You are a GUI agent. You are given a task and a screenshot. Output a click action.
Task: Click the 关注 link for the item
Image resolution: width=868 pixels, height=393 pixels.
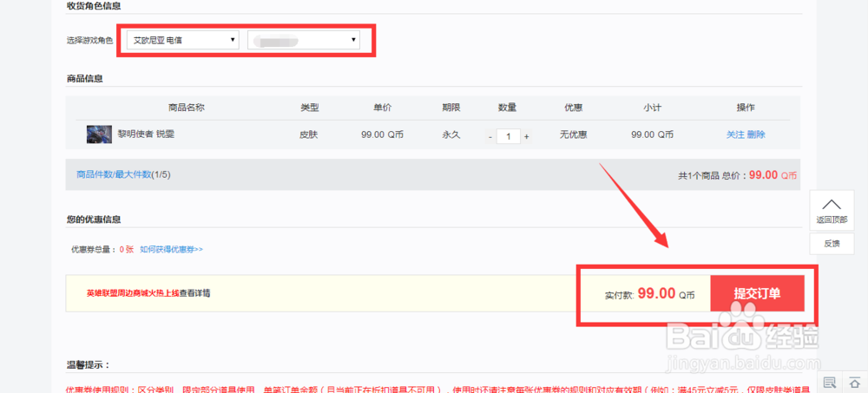click(x=735, y=134)
